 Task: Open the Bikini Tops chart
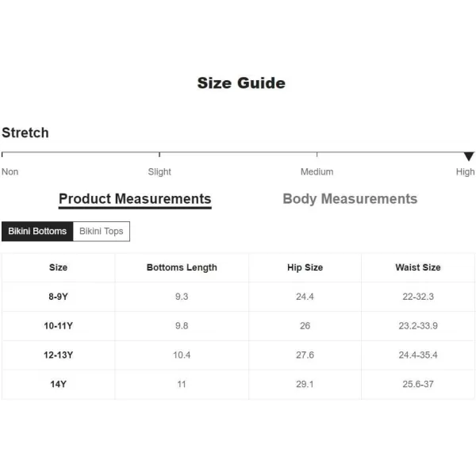(102, 232)
